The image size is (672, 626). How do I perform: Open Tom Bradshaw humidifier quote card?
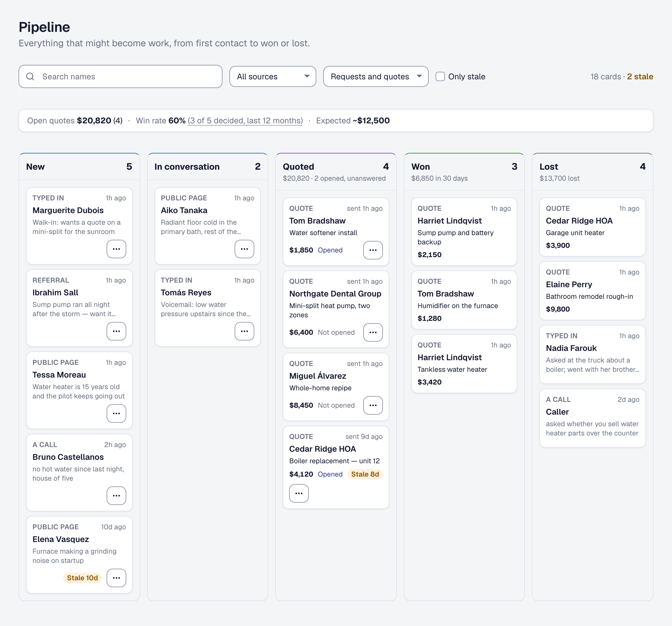pyautogui.click(x=464, y=300)
